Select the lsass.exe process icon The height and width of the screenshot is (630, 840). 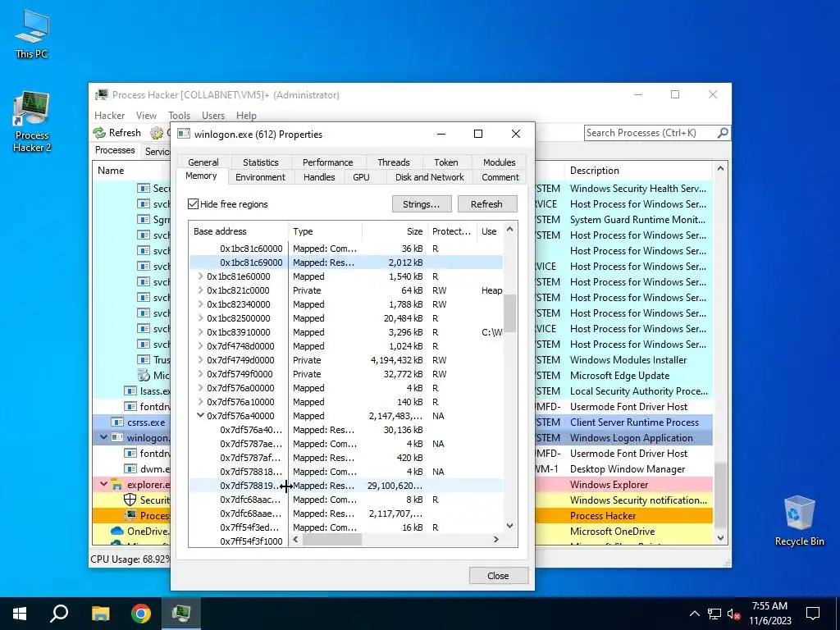130,391
